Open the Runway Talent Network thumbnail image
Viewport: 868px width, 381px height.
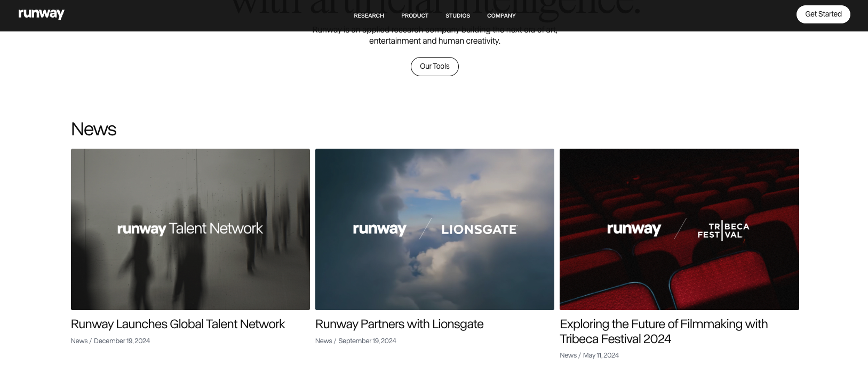pos(190,229)
